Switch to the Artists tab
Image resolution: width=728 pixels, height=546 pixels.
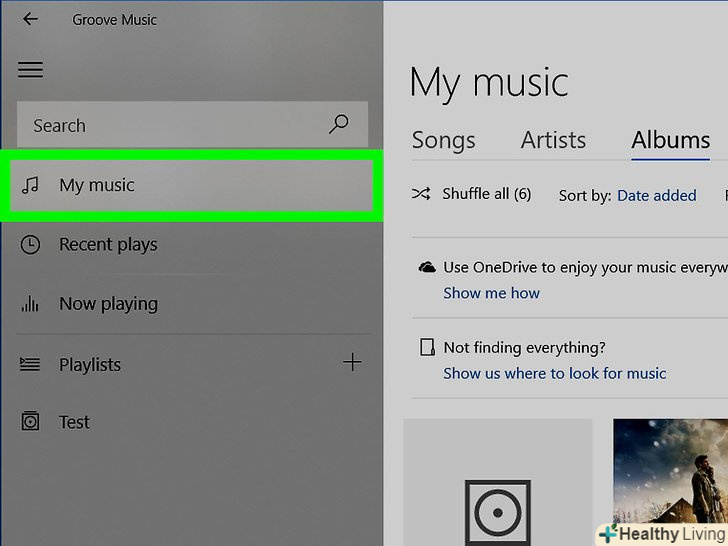coord(553,140)
